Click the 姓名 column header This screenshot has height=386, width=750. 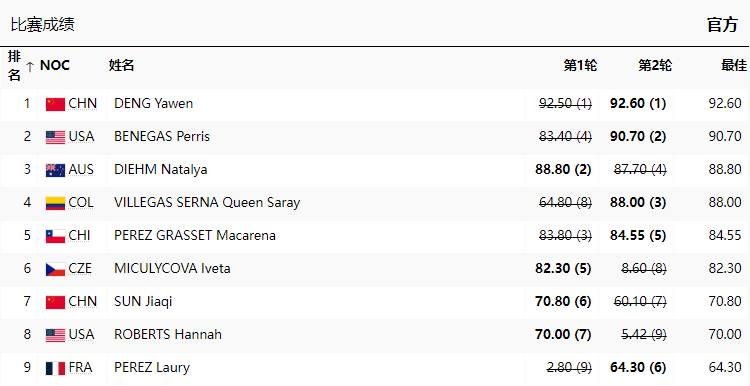(121, 65)
